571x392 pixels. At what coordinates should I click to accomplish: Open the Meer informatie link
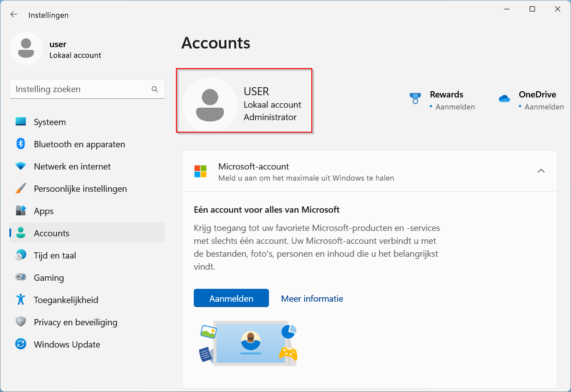[x=312, y=299]
